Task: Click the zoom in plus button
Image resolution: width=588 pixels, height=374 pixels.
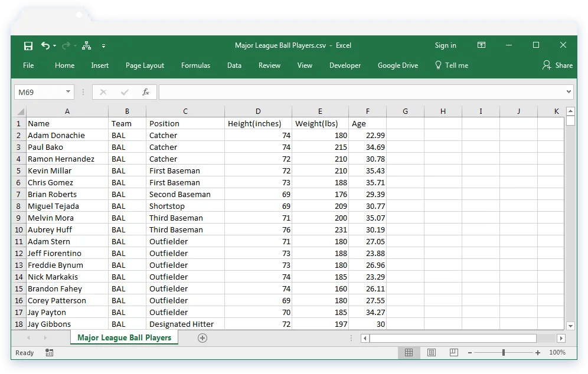Action: [538, 353]
